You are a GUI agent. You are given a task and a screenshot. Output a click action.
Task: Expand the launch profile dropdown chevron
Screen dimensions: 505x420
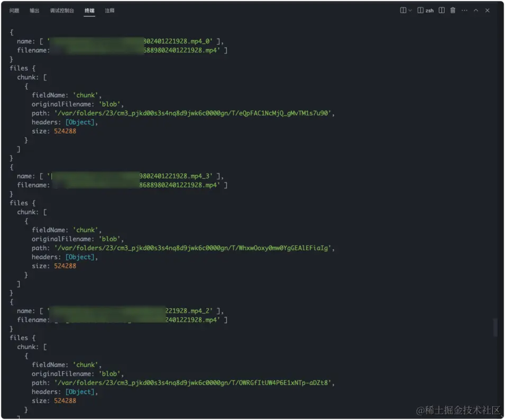(x=410, y=10)
